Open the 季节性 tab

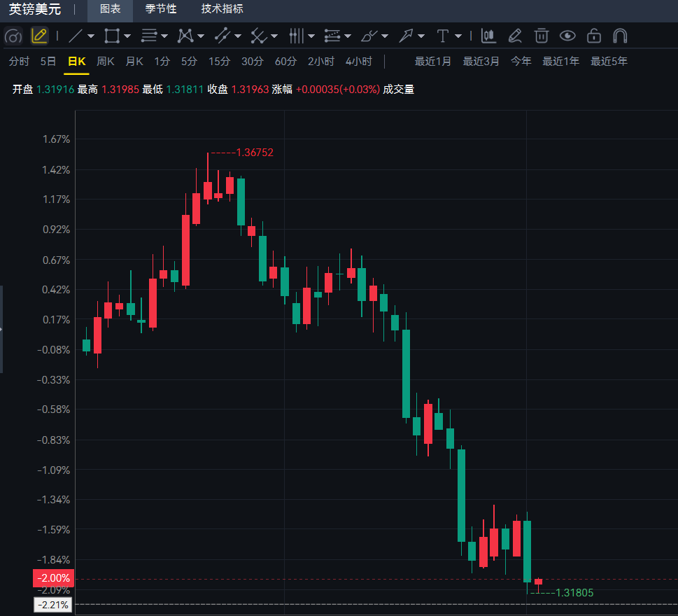point(161,9)
